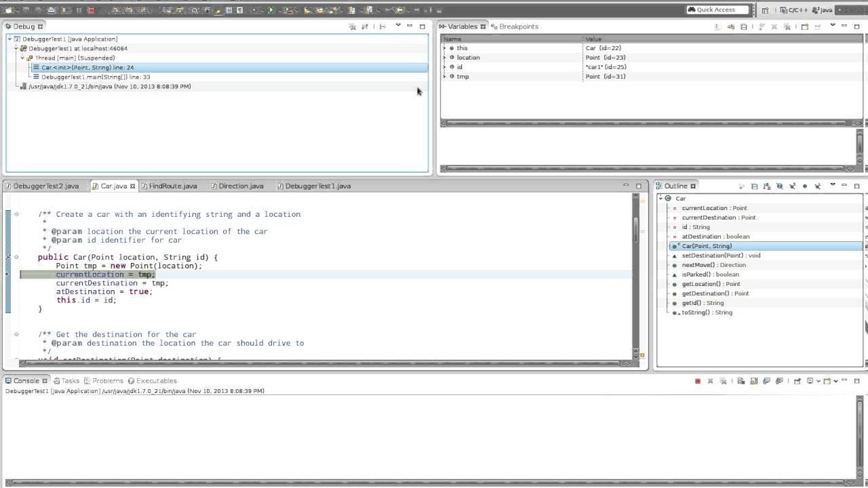Close the Car.java editor tab
This screenshot has width=868, height=488.
[x=133, y=186]
